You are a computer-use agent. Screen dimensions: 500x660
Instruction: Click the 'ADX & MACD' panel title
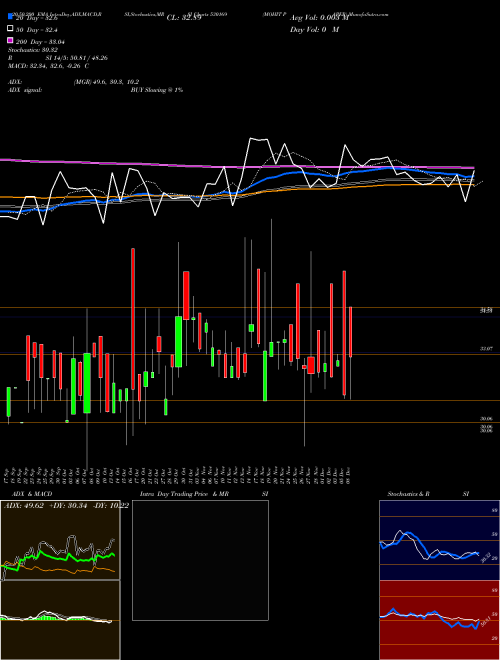[x=32, y=494]
